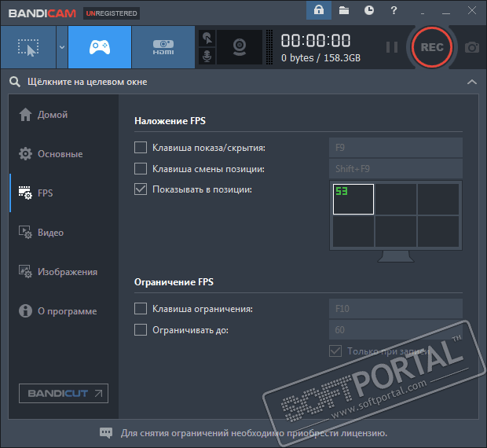Click the F10 hotkey field

point(396,309)
